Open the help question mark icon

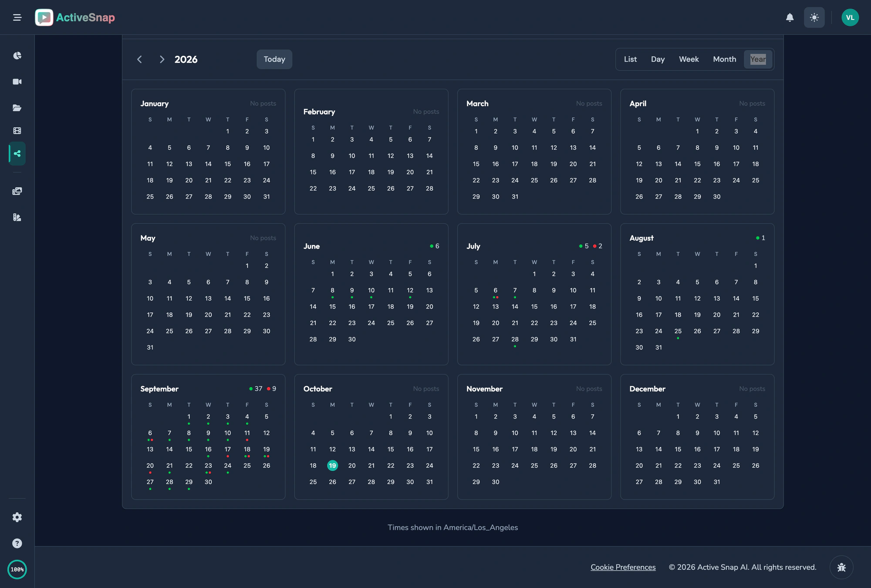tap(17, 543)
